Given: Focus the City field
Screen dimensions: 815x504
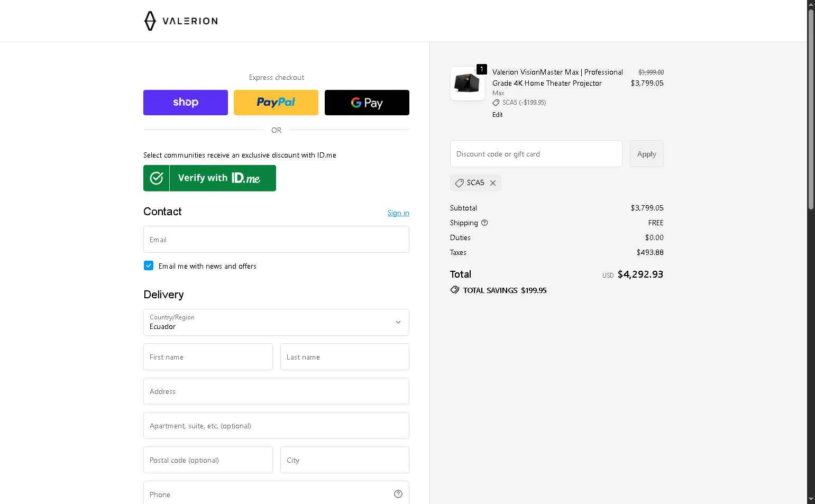Looking at the screenshot, I should 345,460.
